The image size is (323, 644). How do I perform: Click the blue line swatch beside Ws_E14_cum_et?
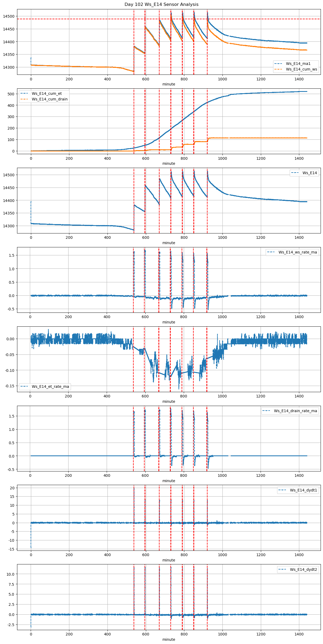[25, 93]
